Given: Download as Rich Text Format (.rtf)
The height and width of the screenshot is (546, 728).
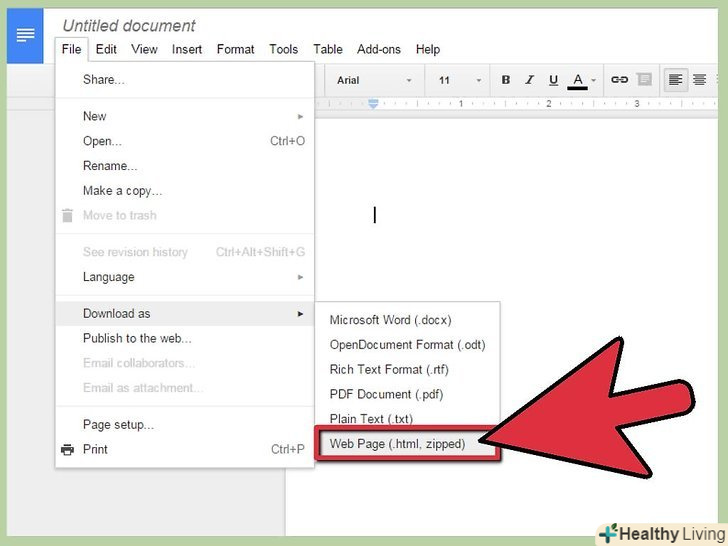Looking at the screenshot, I should [x=407, y=370].
